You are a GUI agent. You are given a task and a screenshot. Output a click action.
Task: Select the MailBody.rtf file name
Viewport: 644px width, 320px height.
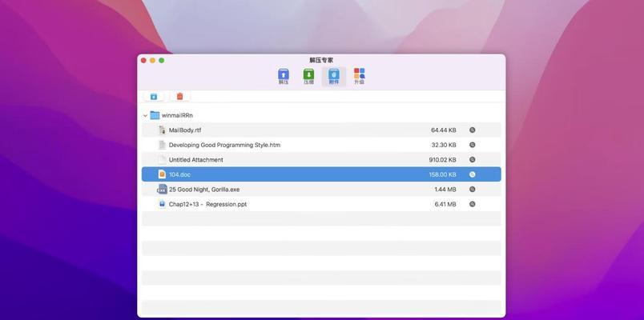(x=185, y=130)
